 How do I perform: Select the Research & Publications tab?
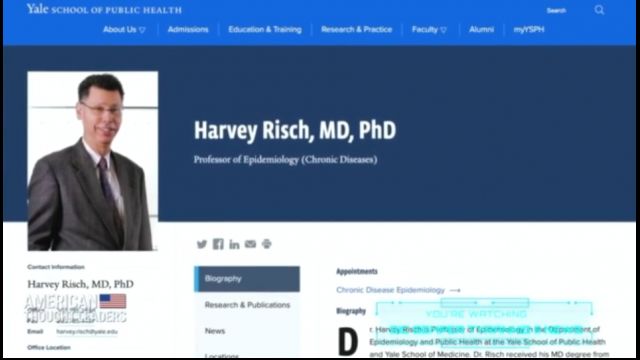[x=247, y=305]
